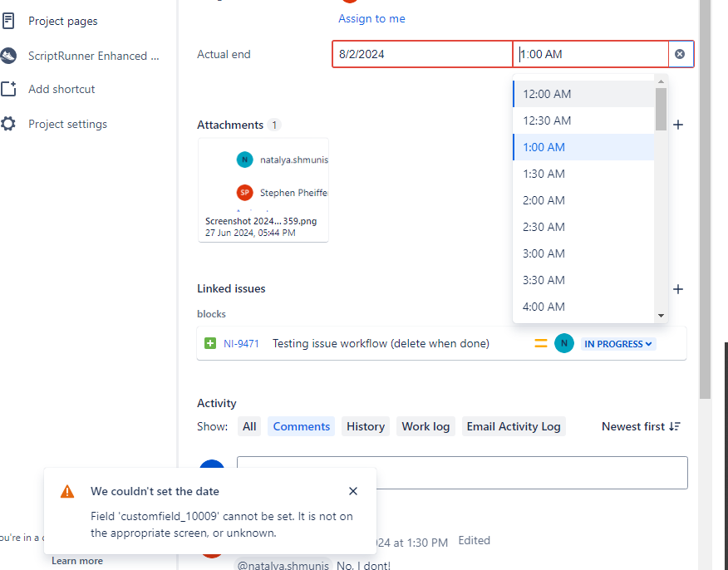The height and width of the screenshot is (570, 728).
Task: Dismiss the date error notification
Action: tap(352, 491)
